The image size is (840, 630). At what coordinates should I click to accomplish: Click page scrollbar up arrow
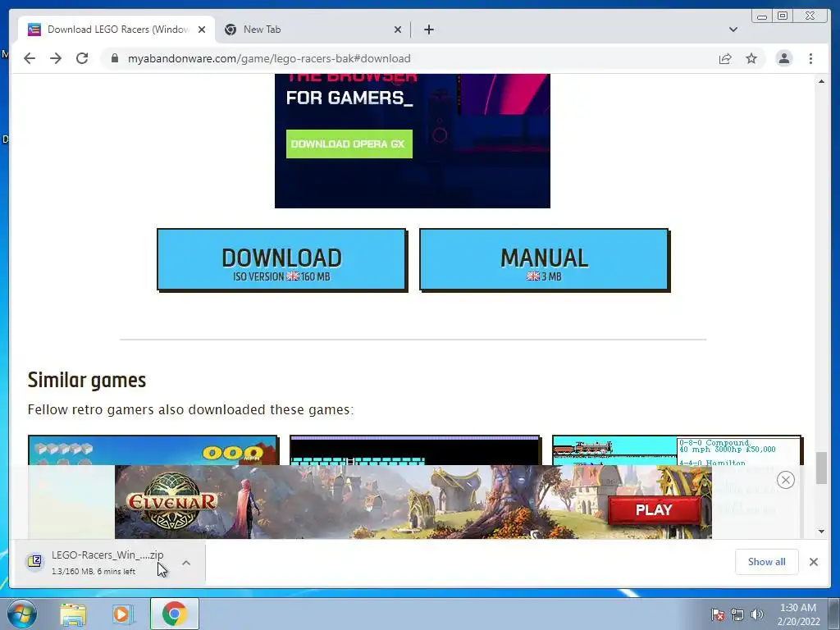(x=821, y=81)
